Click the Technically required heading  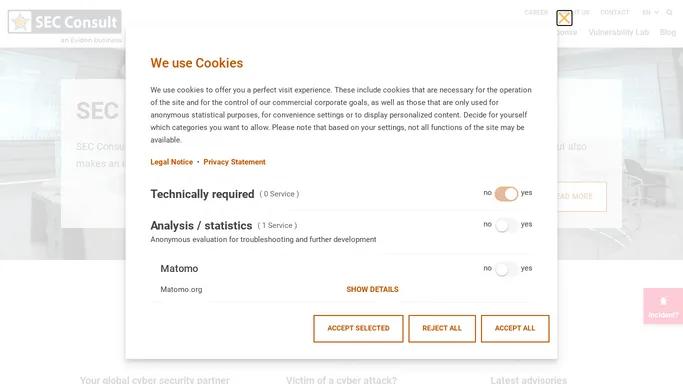pyautogui.click(x=202, y=194)
